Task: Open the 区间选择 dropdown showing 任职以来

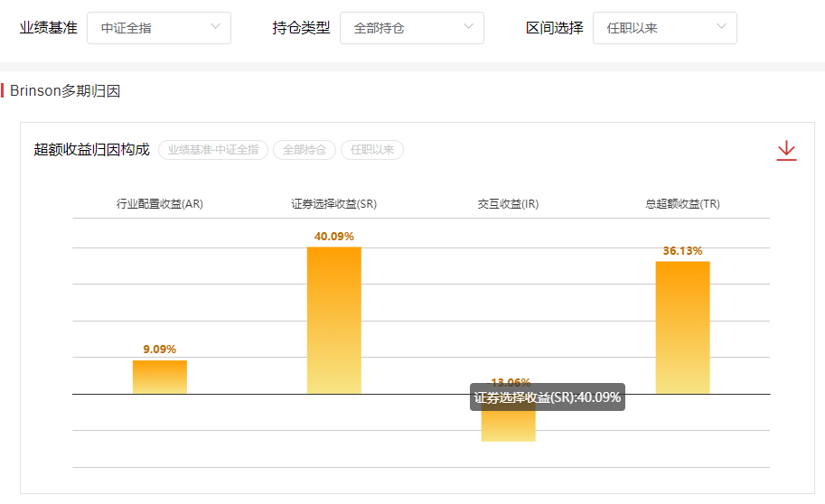Action: 665,28
